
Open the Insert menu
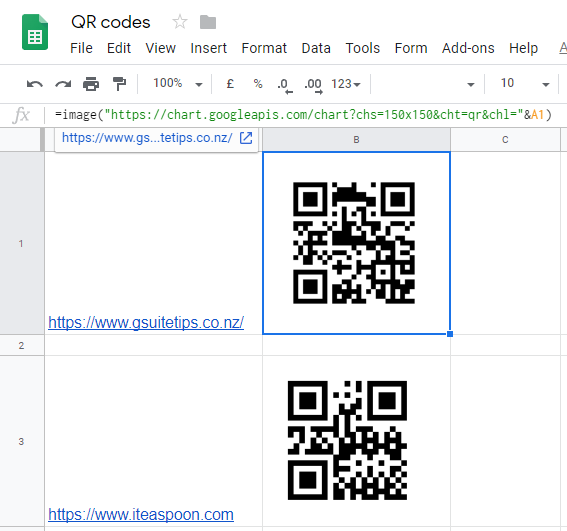[x=209, y=48]
